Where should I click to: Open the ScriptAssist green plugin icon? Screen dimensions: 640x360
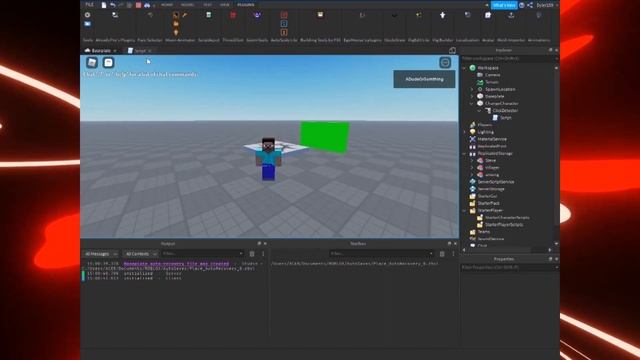click(x=209, y=15)
